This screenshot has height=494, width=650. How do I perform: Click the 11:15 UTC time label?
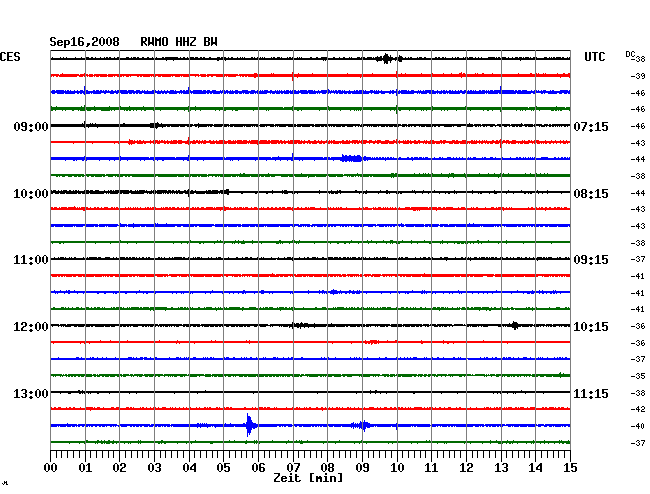591,393
